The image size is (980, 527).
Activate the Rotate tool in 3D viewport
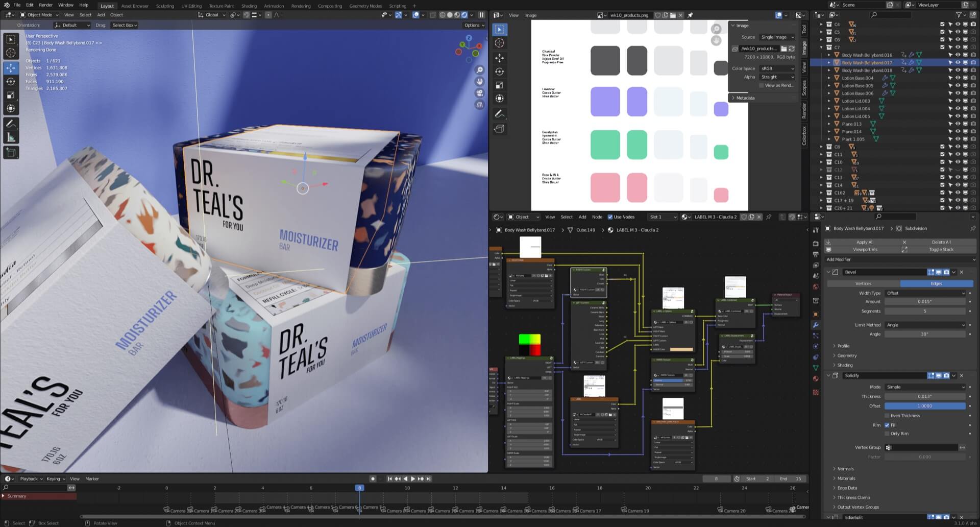pyautogui.click(x=11, y=82)
